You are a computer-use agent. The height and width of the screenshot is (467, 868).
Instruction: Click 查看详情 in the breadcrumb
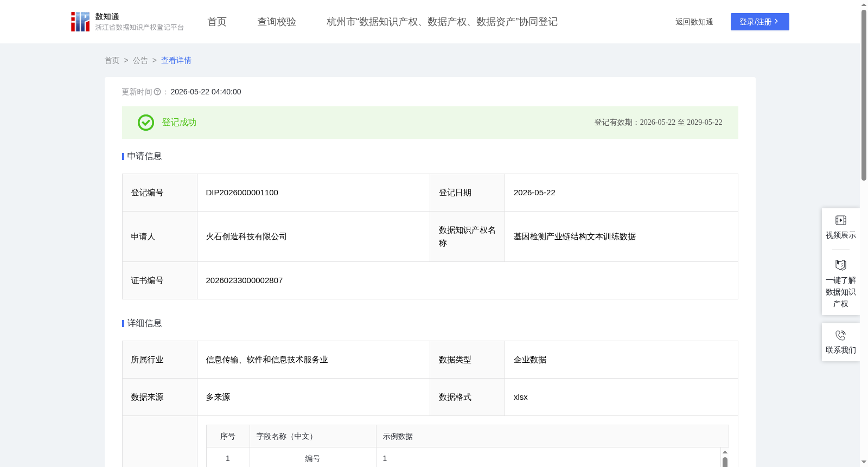click(x=176, y=61)
